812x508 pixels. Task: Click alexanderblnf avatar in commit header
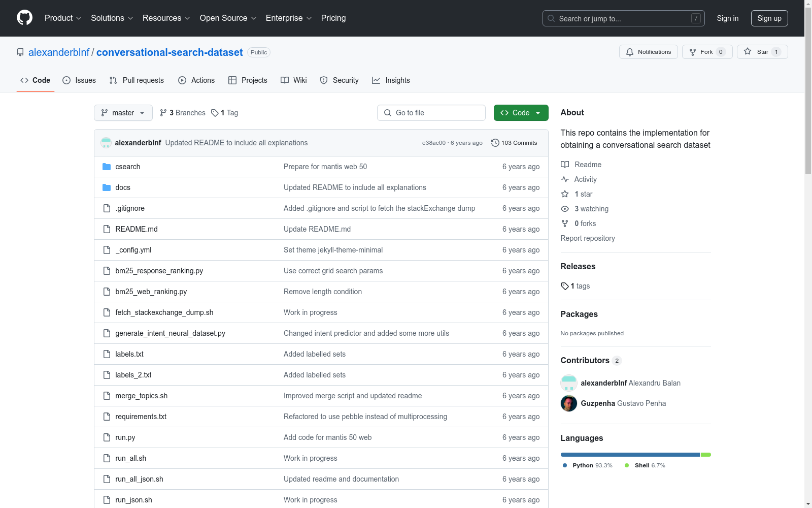pos(106,143)
